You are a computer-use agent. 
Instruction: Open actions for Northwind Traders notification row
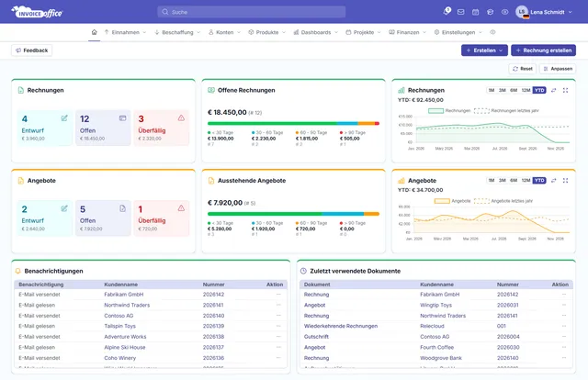278,305
